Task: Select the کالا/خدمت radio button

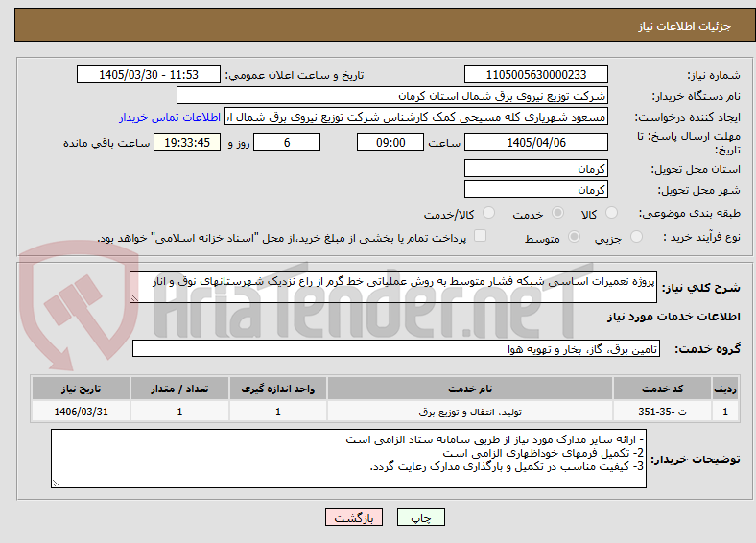Action: point(489,213)
